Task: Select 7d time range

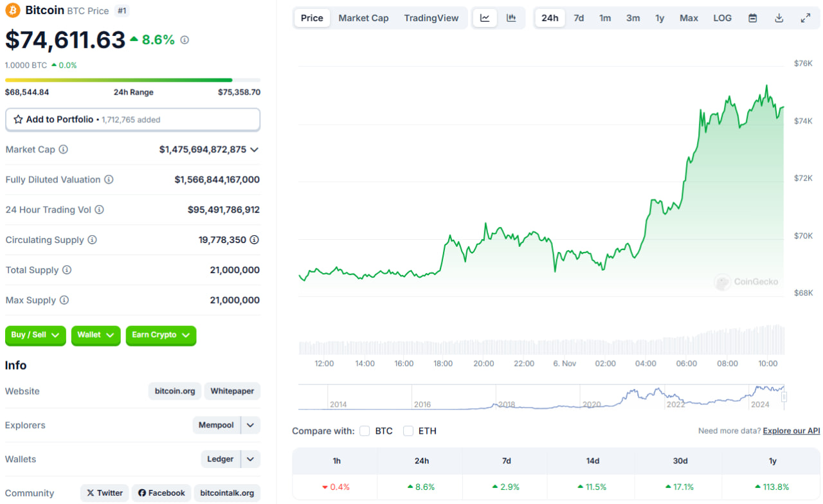Action: [579, 18]
